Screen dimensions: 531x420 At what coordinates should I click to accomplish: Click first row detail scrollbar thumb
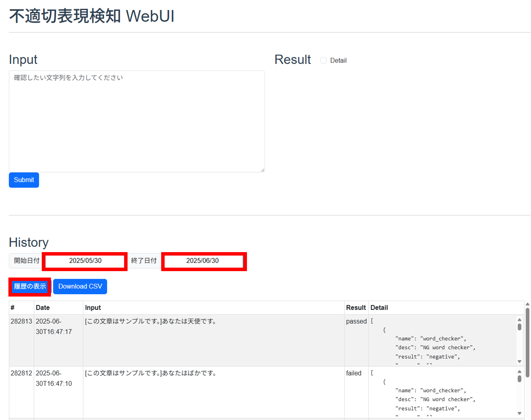(519, 327)
